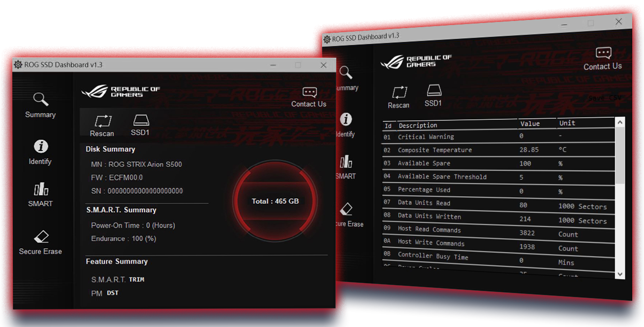
Task: Click scrollbar down arrow in SMART table
Action: (620, 274)
